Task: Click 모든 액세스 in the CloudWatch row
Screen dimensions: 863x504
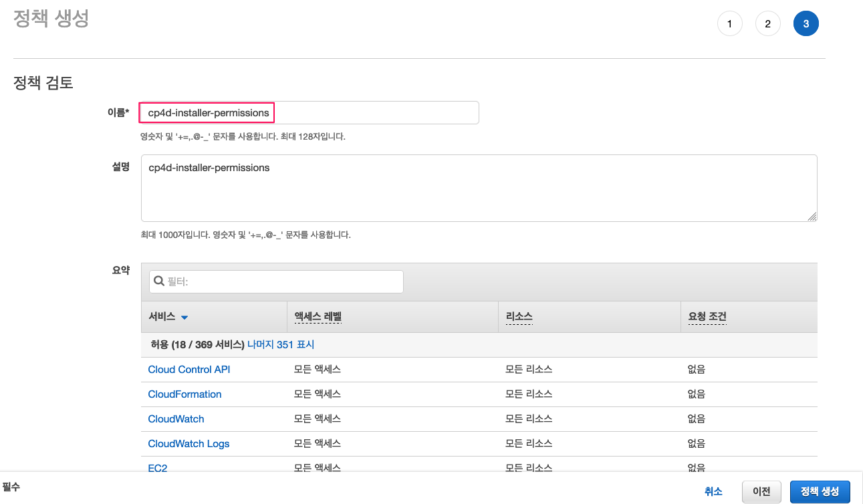Action: click(318, 419)
